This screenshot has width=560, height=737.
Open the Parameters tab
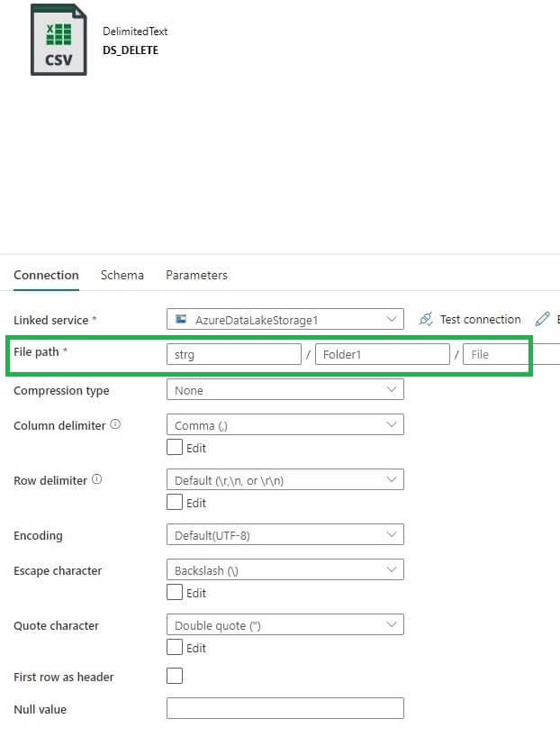tap(196, 275)
